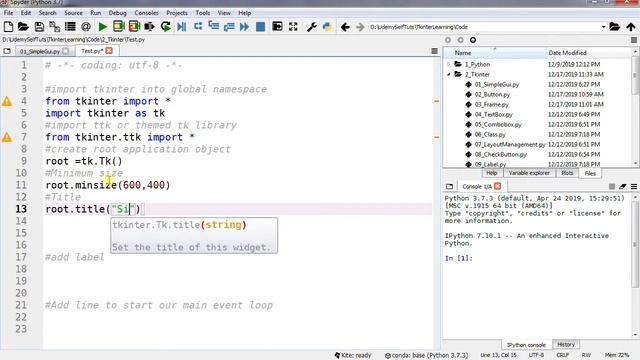Go forward with right arrow icon

[x=360, y=27]
